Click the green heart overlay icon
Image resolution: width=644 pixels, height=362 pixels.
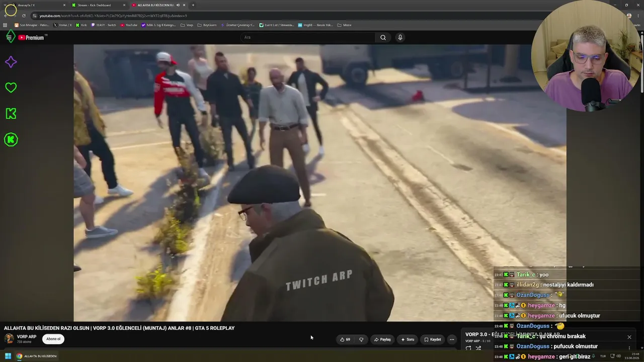click(11, 87)
